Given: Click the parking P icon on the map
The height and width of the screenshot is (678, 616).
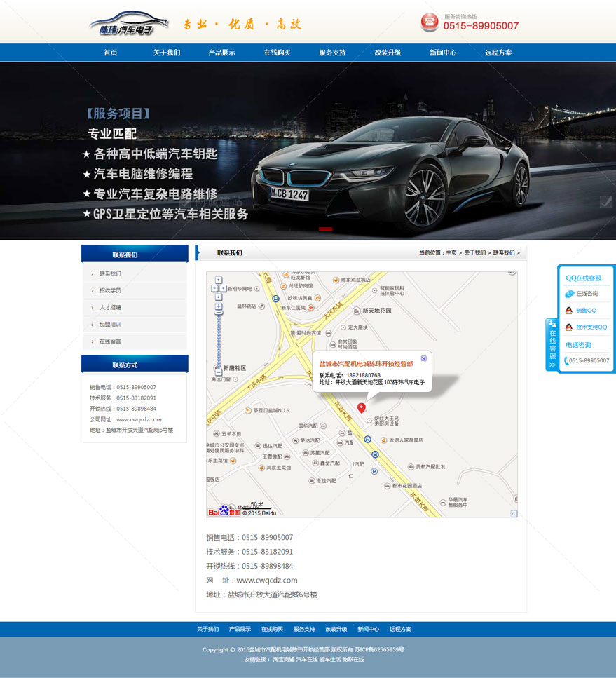Looking at the screenshot, I should point(374,471).
